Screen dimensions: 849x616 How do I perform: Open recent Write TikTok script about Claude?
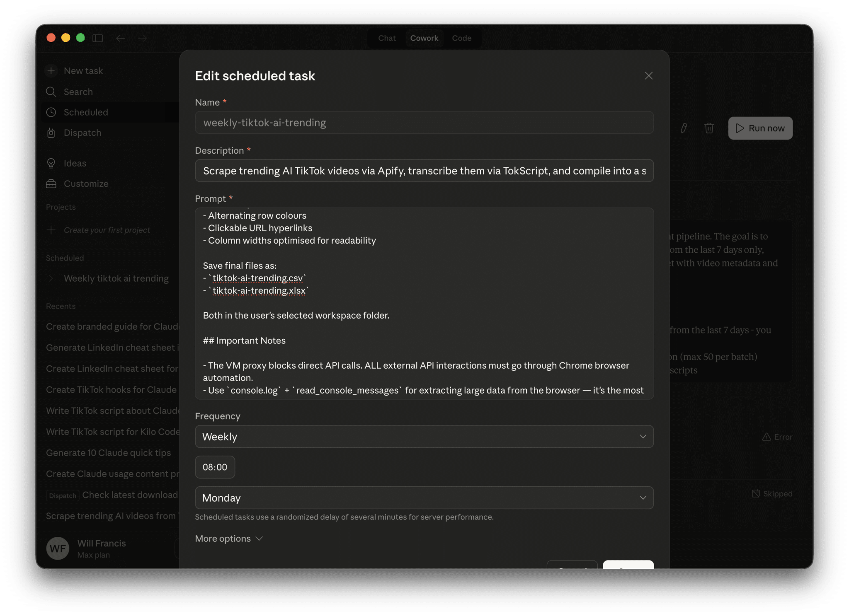point(112,411)
